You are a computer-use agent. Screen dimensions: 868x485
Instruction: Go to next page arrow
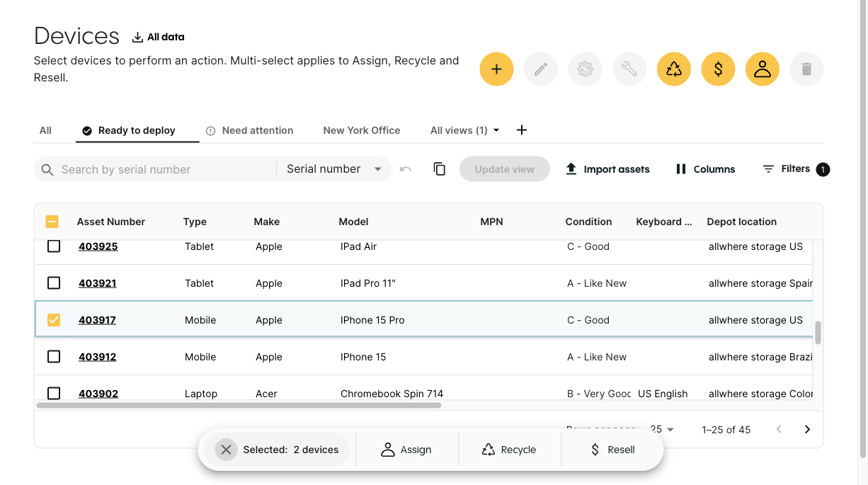tap(807, 429)
